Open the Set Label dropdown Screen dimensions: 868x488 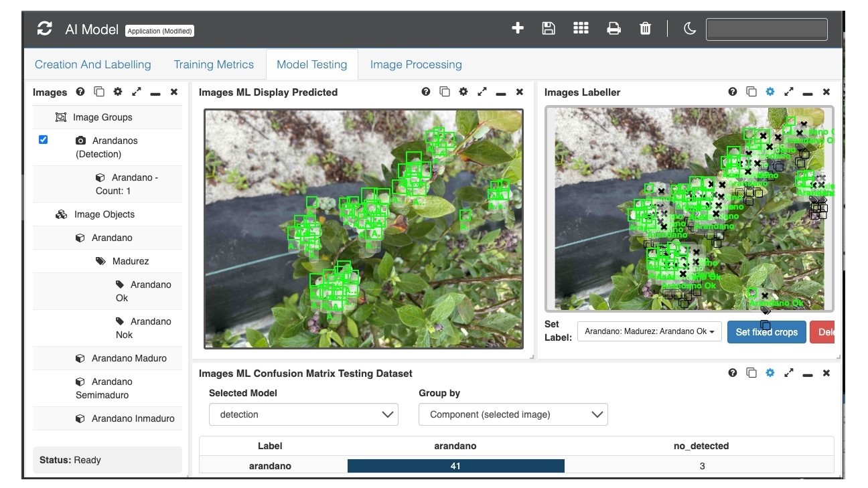pyautogui.click(x=648, y=331)
